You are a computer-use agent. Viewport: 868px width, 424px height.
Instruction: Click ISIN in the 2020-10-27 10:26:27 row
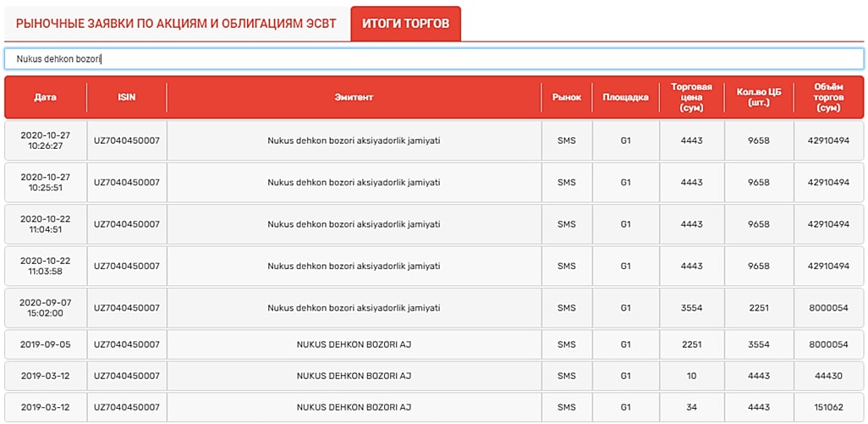pos(127,140)
